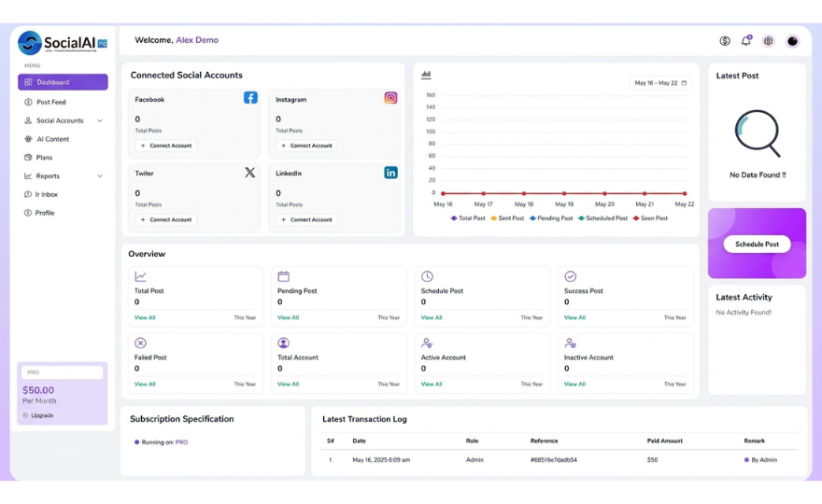
Task: Click the Schedule Post button
Action: click(757, 245)
